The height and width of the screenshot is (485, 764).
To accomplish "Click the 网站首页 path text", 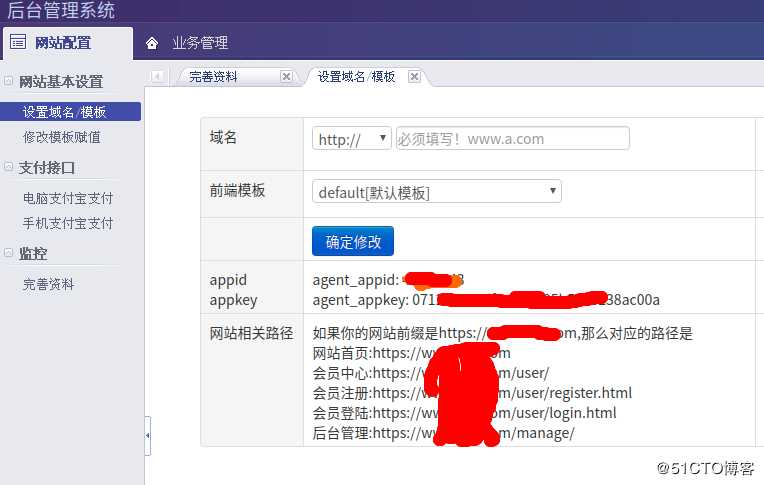I will click(x=411, y=353).
